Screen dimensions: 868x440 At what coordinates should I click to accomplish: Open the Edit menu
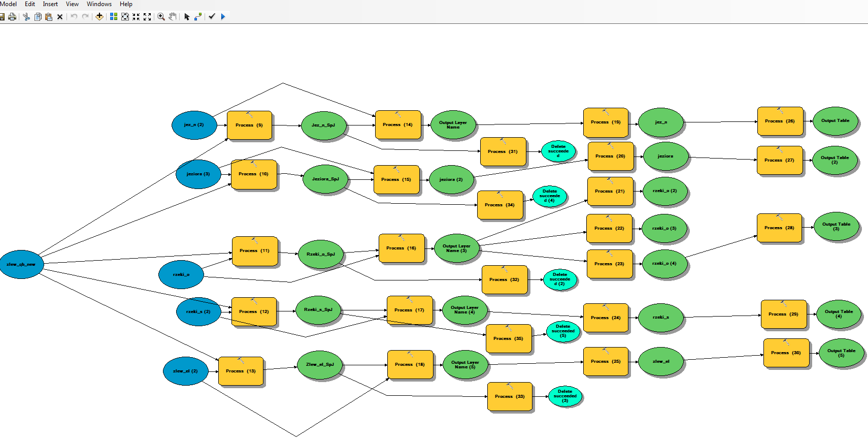point(30,4)
